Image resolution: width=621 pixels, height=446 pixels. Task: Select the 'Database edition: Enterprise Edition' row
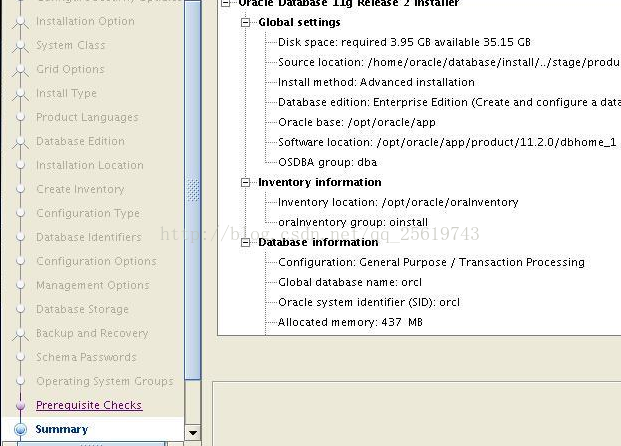[x=449, y=103]
